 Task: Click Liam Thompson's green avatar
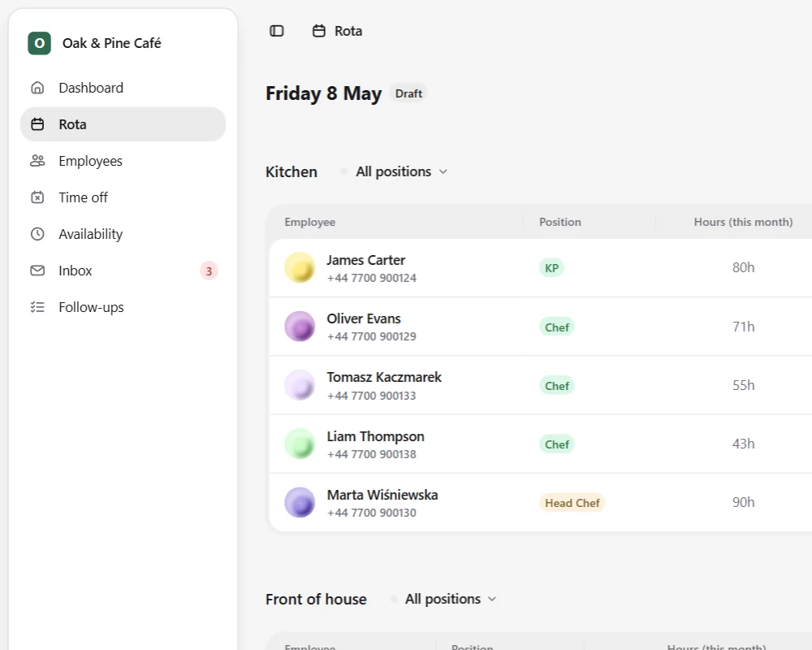pos(300,444)
